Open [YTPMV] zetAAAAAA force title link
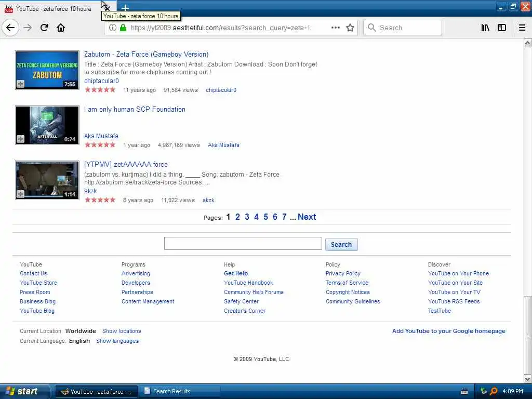This screenshot has height=399, width=532. click(x=126, y=164)
